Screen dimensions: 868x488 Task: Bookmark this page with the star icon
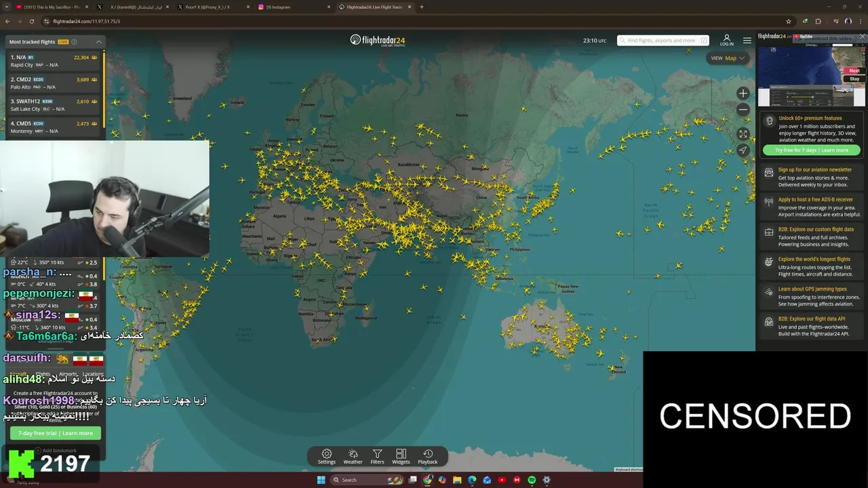click(789, 21)
